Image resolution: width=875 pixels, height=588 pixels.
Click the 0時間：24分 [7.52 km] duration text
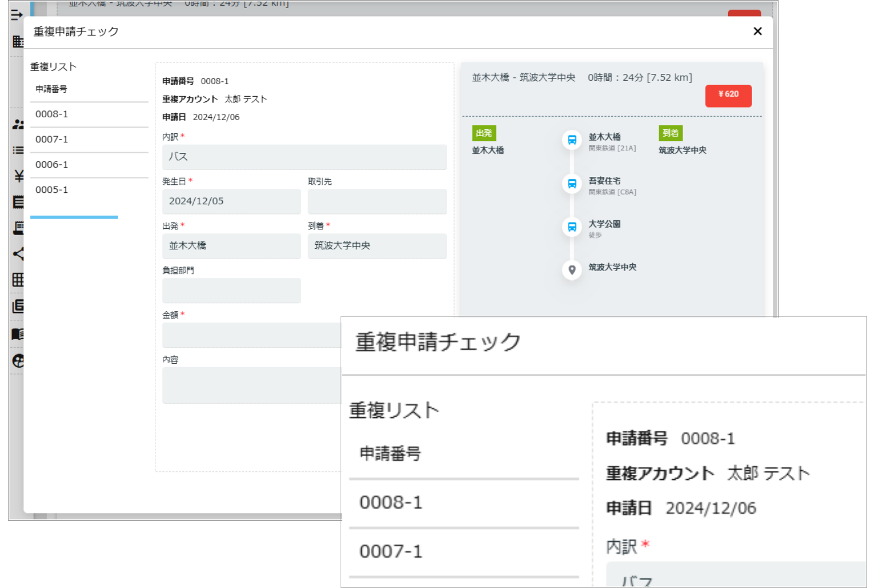pos(640,77)
